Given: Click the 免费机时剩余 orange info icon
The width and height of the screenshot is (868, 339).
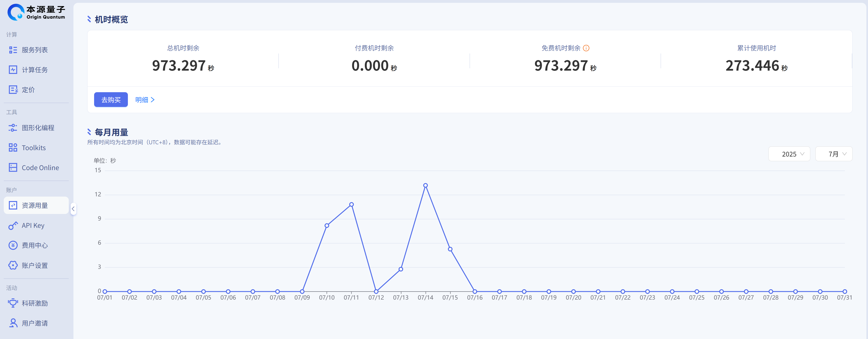Looking at the screenshot, I should click(586, 48).
